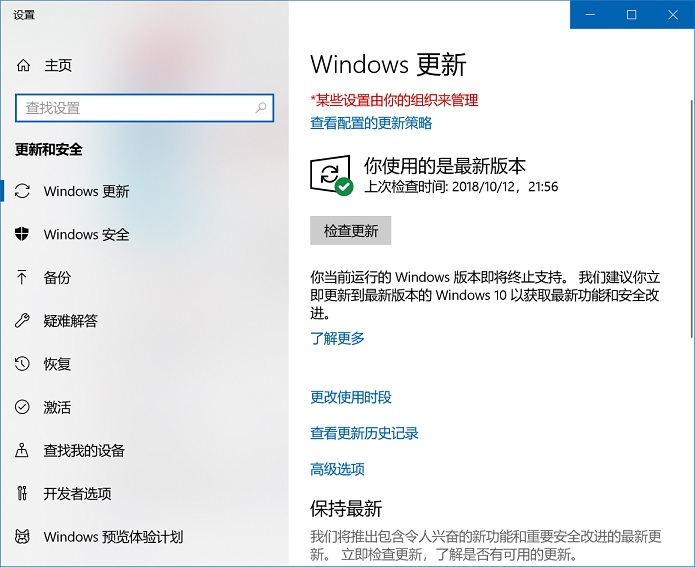The width and height of the screenshot is (695, 567).
Task: Click the 上次检查时间 2018/10/12 text
Action: [461, 187]
